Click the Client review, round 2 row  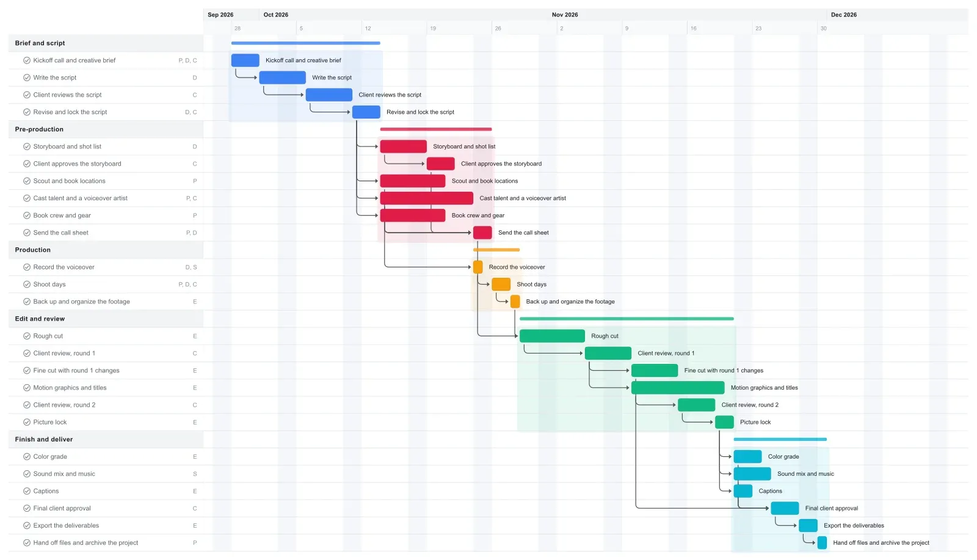click(x=106, y=405)
